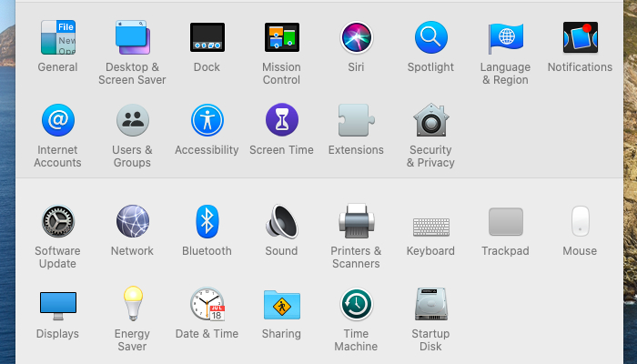The width and height of the screenshot is (637, 364).
Task: Open the Accessibility preferences pane
Action: [x=207, y=120]
